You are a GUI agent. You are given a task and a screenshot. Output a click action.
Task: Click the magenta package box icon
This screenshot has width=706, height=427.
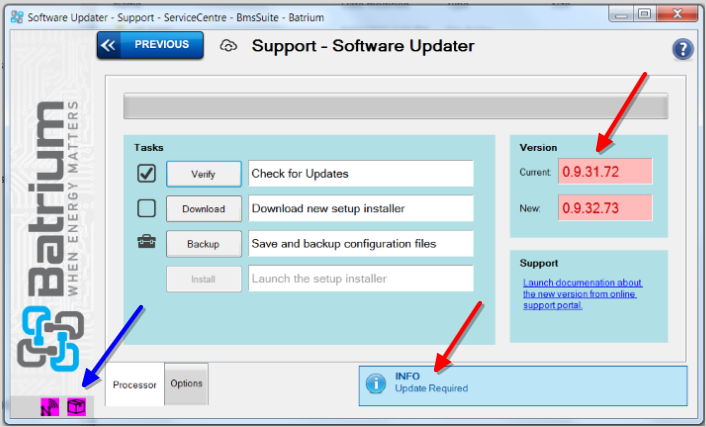(76, 406)
